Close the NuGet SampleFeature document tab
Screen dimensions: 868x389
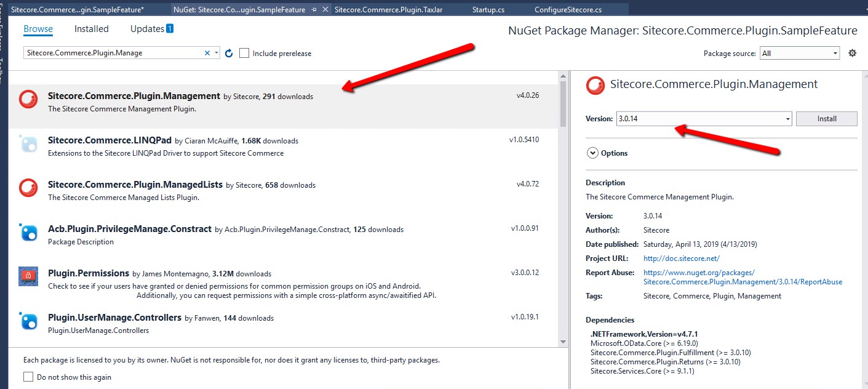pos(324,10)
